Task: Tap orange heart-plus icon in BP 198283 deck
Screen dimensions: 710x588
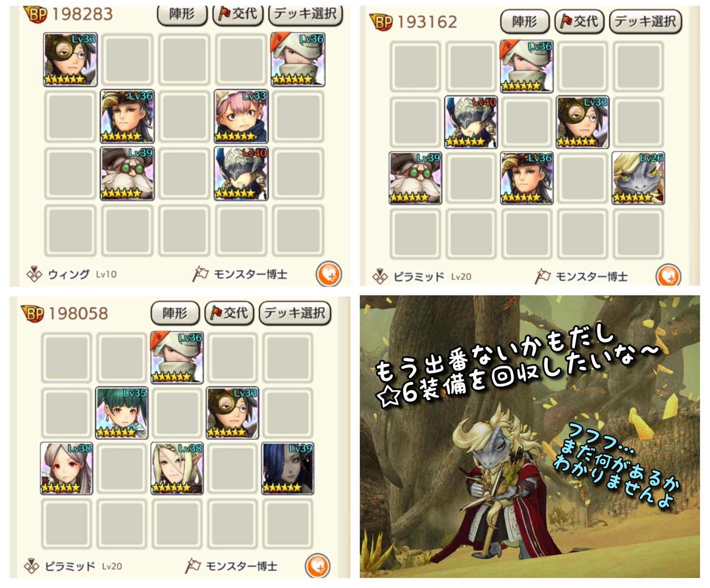Action: tap(328, 274)
